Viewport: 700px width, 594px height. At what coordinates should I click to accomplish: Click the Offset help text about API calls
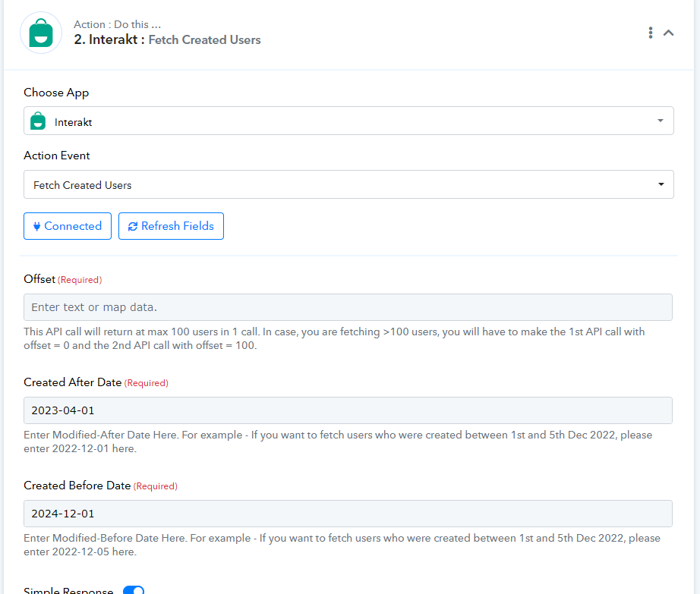(x=334, y=338)
